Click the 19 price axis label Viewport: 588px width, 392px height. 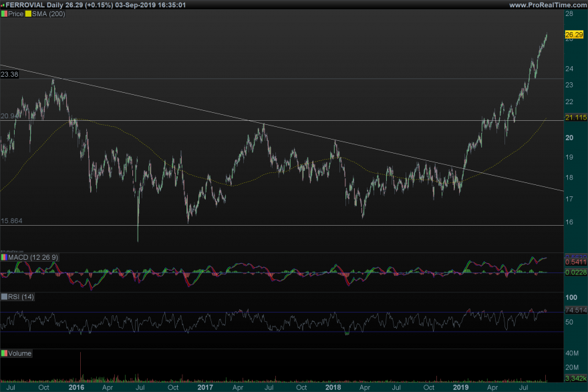point(569,158)
